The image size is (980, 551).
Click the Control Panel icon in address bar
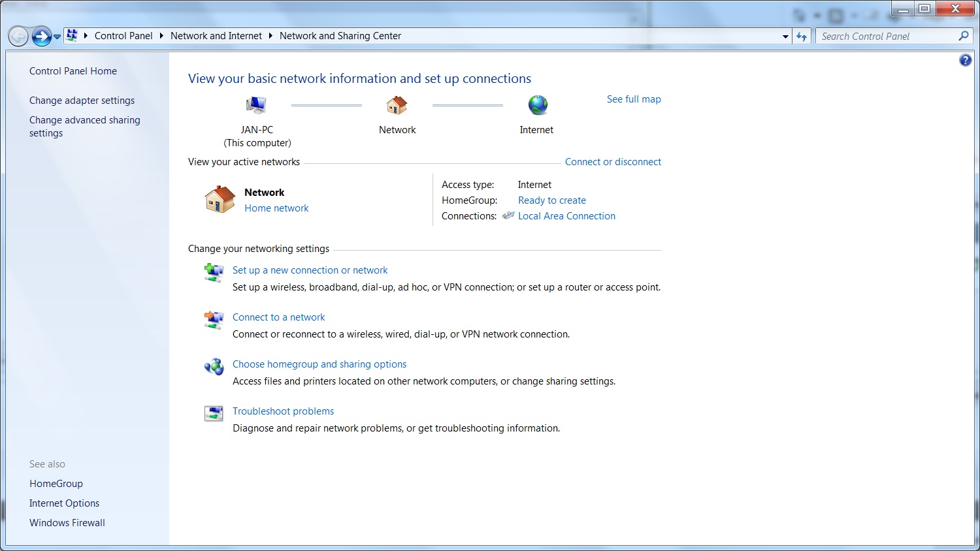click(x=72, y=35)
